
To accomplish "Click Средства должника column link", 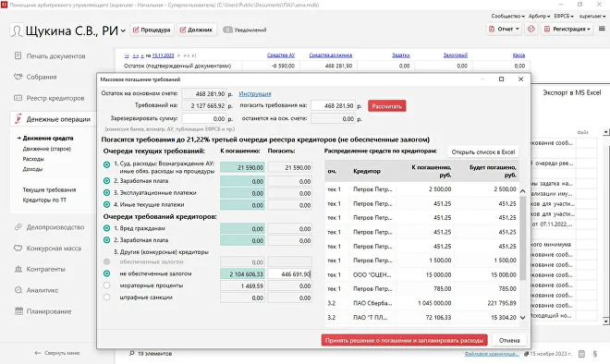I will pos(330,55).
